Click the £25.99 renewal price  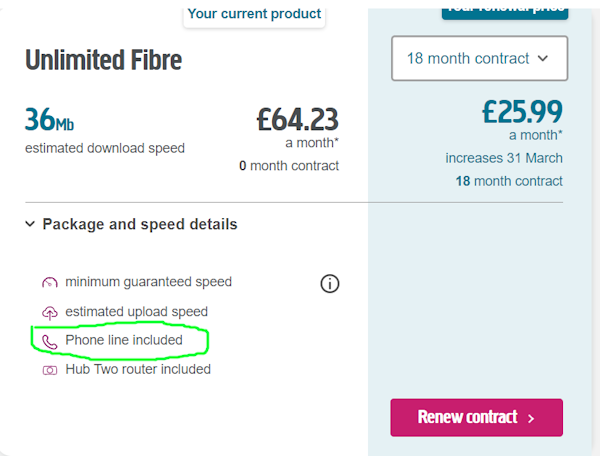521,110
